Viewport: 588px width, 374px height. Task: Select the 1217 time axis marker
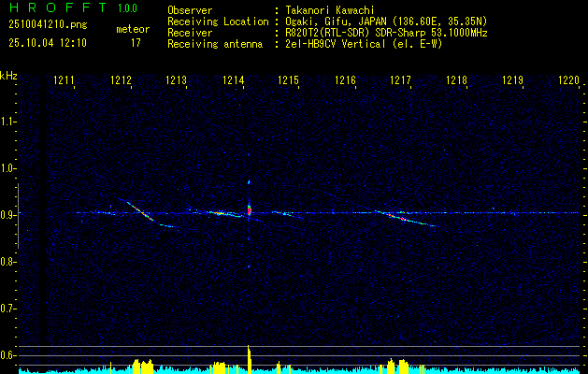point(400,79)
